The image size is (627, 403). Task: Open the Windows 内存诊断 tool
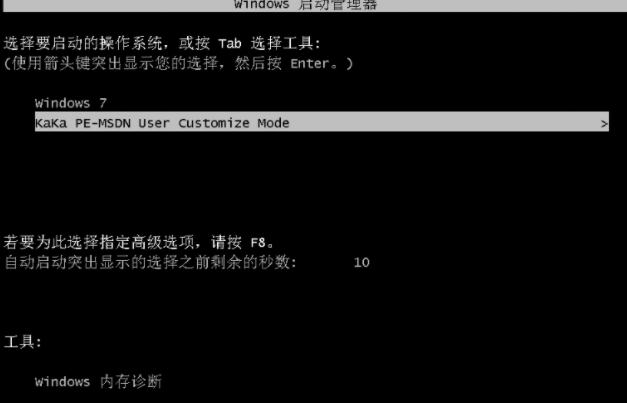click(x=98, y=381)
